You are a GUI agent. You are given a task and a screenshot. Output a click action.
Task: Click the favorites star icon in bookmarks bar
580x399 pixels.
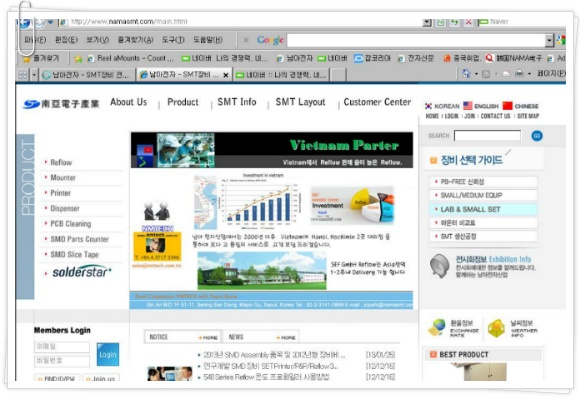click(27, 58)
